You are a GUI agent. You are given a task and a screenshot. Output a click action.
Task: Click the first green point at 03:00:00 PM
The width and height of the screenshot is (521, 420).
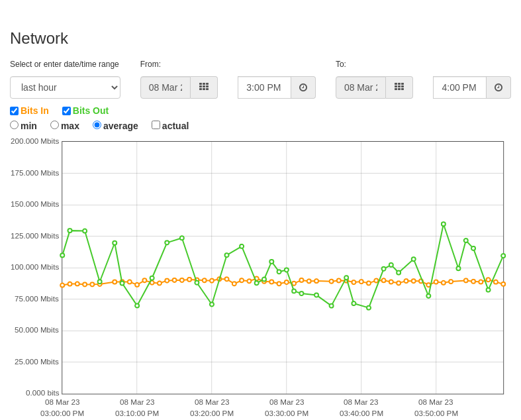(x=62, y=256)
